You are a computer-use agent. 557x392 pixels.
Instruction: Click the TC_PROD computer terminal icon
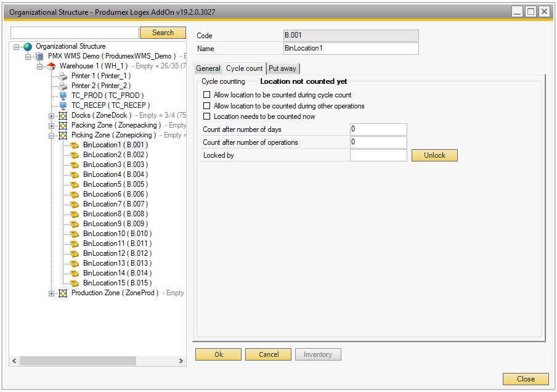pyautogui.click(x=63, y=96)
